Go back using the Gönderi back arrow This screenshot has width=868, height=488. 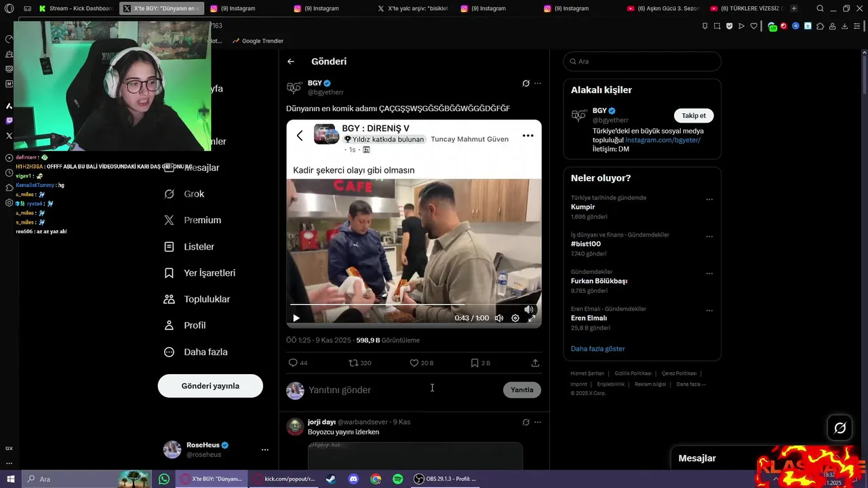coord(291,62)
